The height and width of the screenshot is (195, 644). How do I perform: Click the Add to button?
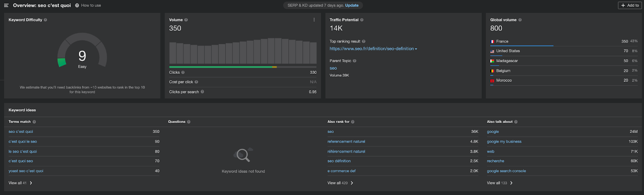click(x=630, y=5)
